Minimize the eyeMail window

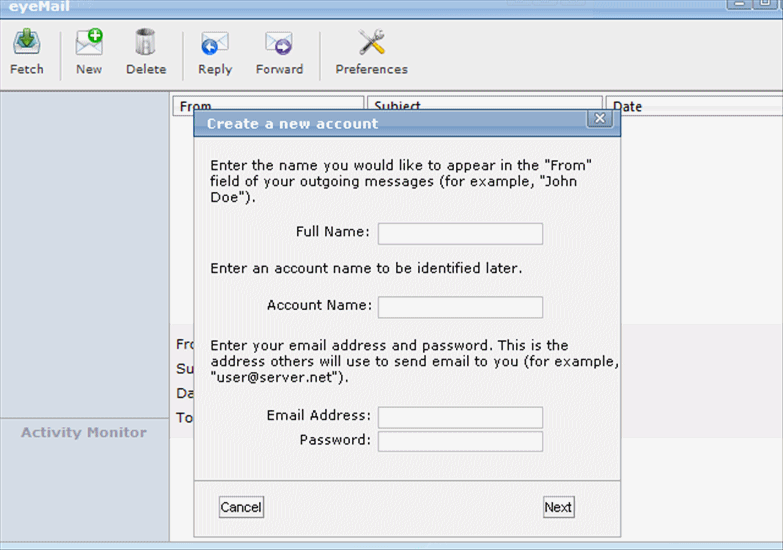741,4
